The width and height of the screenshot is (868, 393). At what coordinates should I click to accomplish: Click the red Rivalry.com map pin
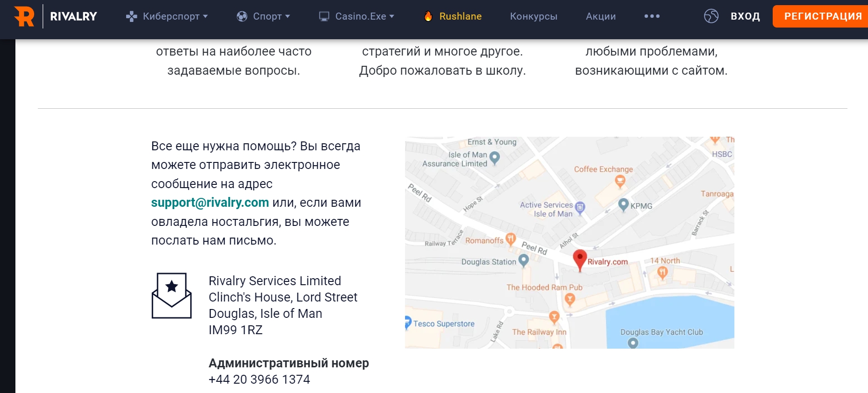[580, 260]
